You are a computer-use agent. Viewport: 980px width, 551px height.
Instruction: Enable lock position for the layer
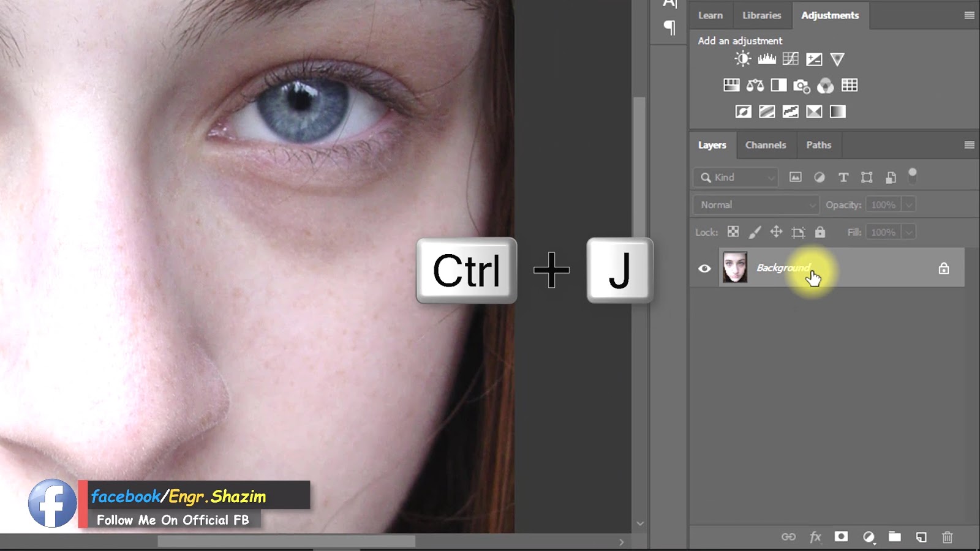point(777,232)
